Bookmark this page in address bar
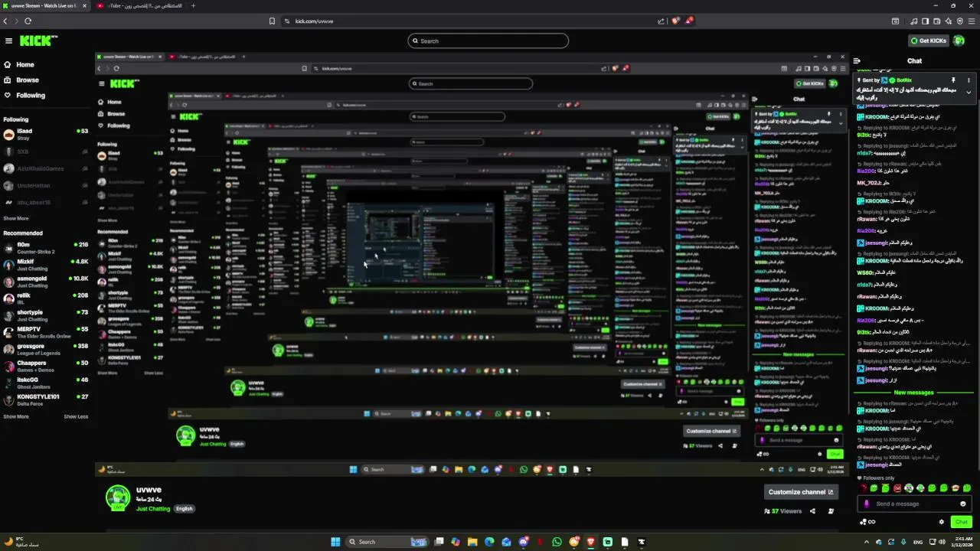Viewport: 980px width, 551px height. pos(272,21)
